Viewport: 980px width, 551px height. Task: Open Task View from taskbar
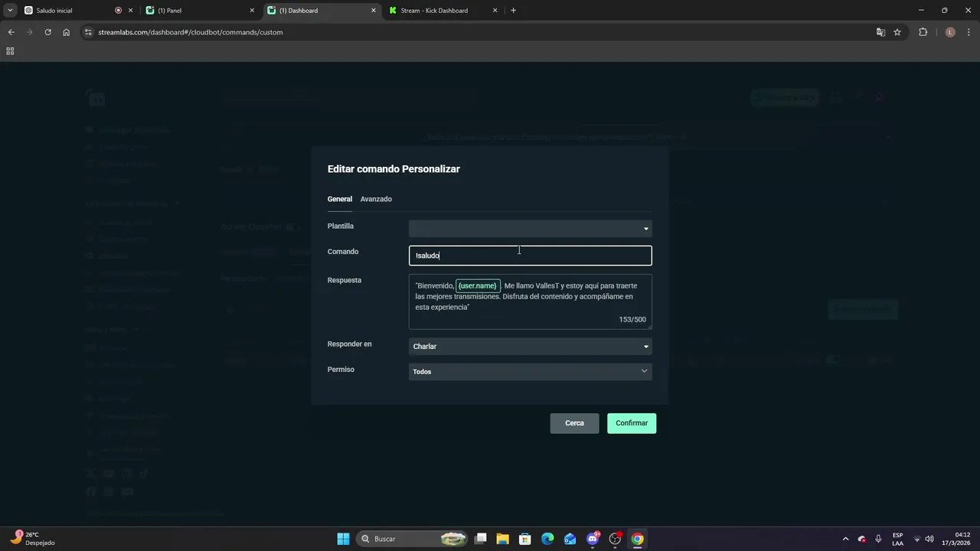pos(481,539)
